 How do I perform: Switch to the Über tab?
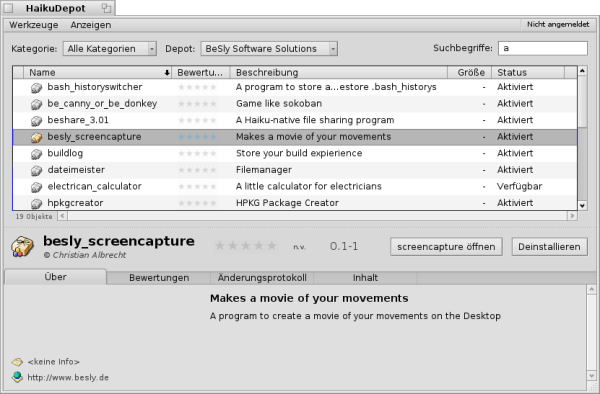pyautogui.click(x=55, y=277)
